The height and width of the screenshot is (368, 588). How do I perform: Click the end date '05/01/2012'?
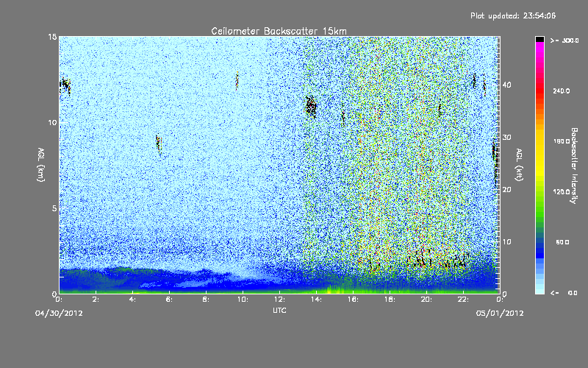(500, 314)
